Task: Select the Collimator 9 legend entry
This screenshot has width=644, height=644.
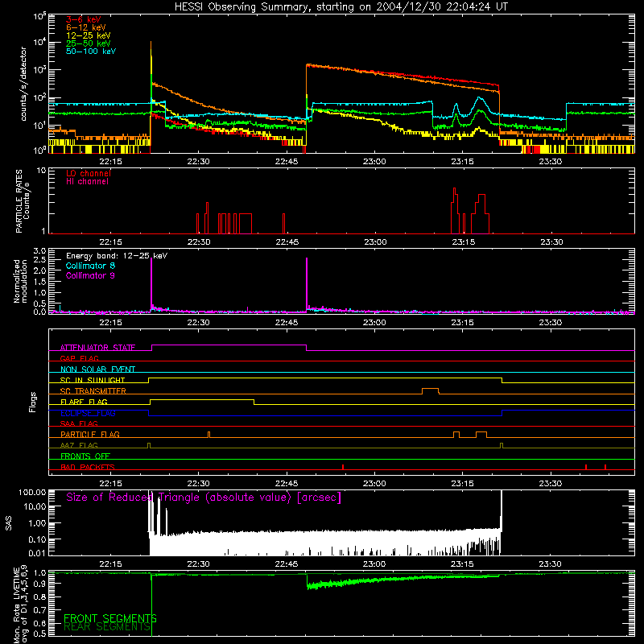Action: [x=90, y=275]
